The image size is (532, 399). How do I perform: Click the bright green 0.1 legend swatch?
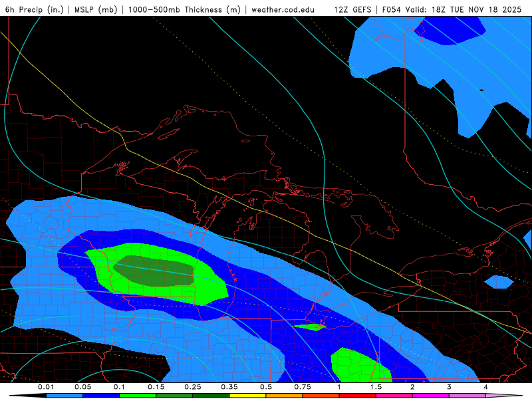138,396
